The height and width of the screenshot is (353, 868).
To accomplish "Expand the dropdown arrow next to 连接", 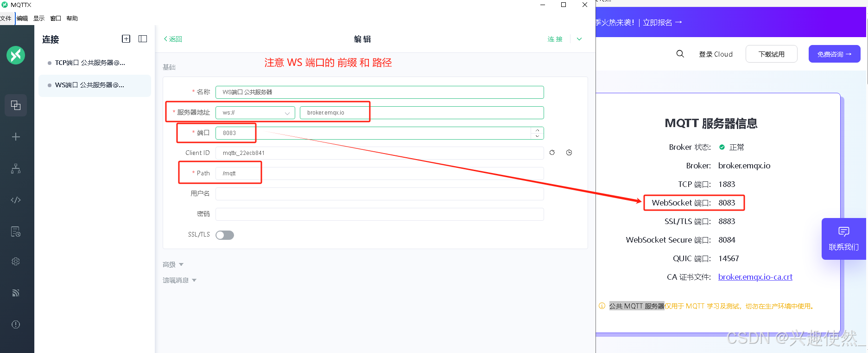I will click(579, 39).
